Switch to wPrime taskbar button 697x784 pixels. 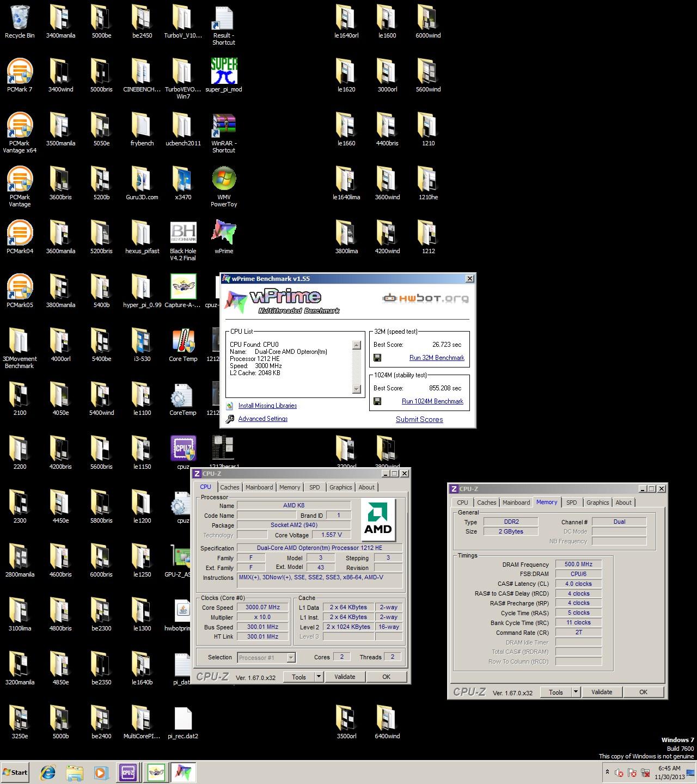coord(183,773)
